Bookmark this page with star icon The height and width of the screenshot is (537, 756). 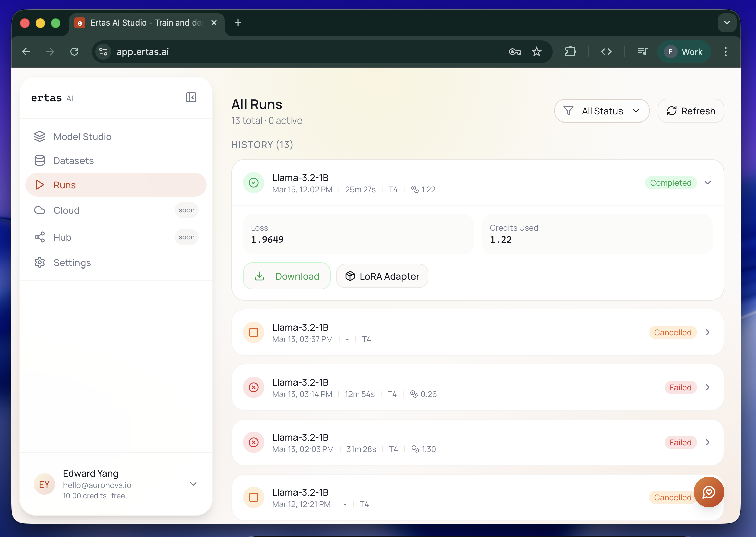click(537, 52)
